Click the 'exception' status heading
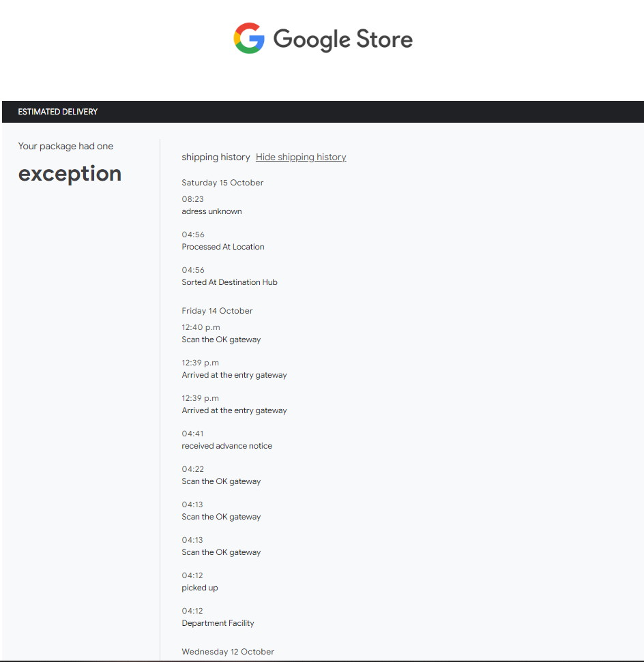Image resolution: width=644 pixels, height=662 pixels. pos(70,174)
